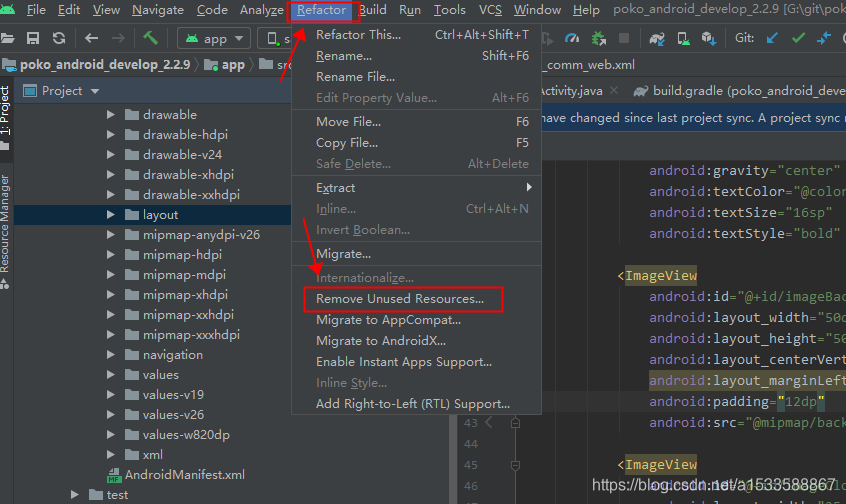
Task: Choose Rename... in Refactor menu
Action: pos(417,56)
